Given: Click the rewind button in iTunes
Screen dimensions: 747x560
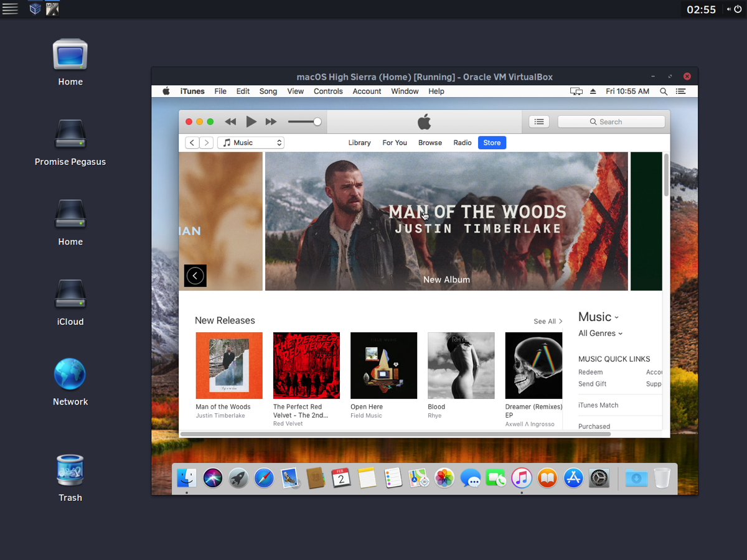Looking at the screenshot, I should [x=230, y=122].
